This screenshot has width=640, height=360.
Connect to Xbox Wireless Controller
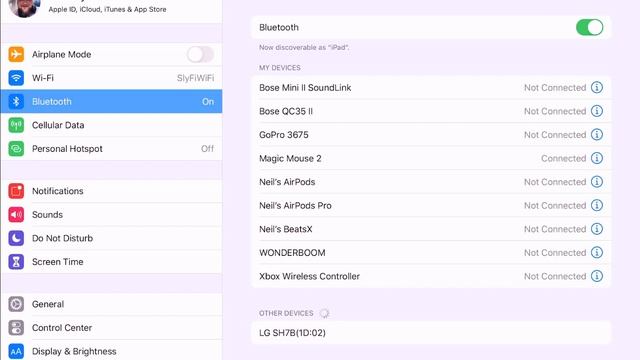click(x=431, y=276)
